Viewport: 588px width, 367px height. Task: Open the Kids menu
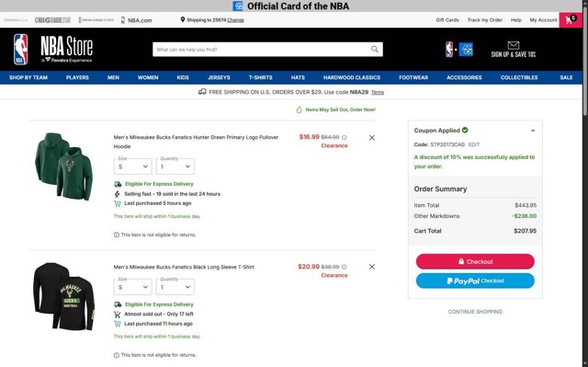coord(183,77)
